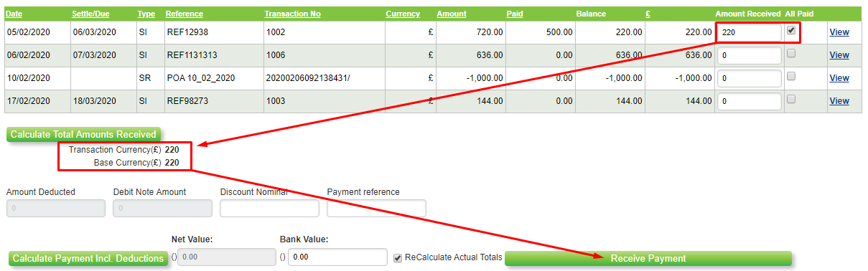The image size is (868, 271).
Task: Click the Debit Note Amount field
Action: [x=163, y=208]
